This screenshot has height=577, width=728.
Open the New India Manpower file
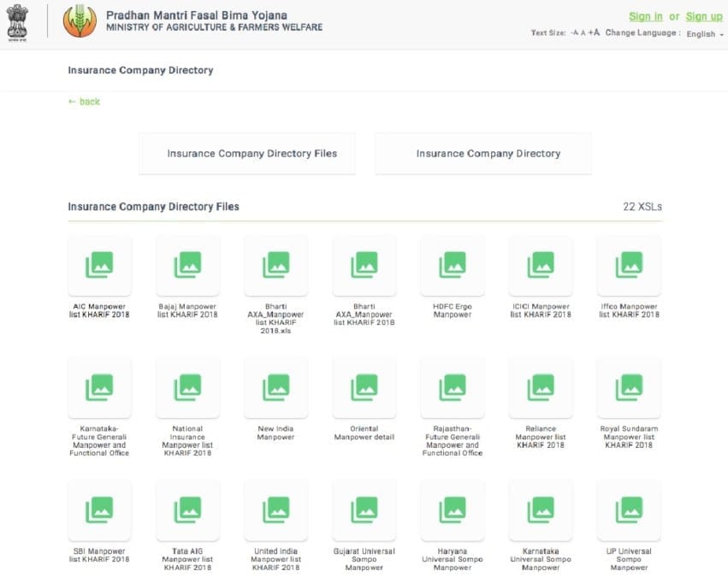275,388
